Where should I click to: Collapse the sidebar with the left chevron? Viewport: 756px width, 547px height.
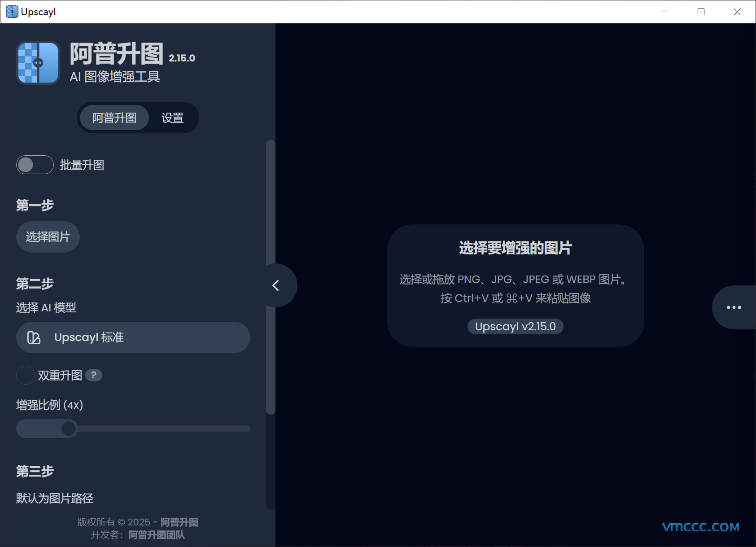tap(276, 285)
